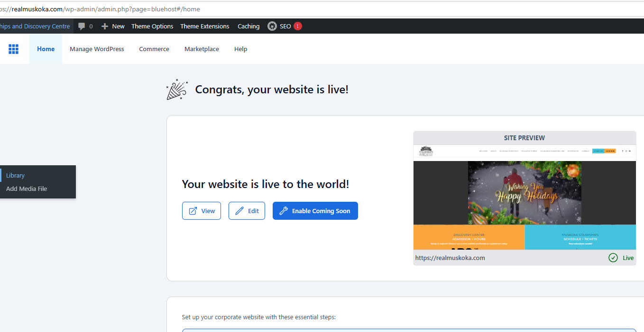Go to the Marketplace tab
The image size is (644, 332).
tap(202, 49)
